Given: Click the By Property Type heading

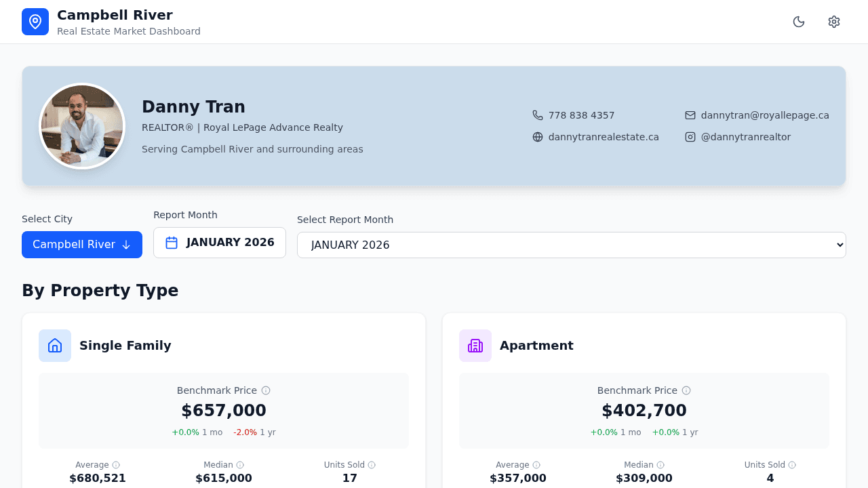Looking at the screenshot, I should (x=100, y=290).
